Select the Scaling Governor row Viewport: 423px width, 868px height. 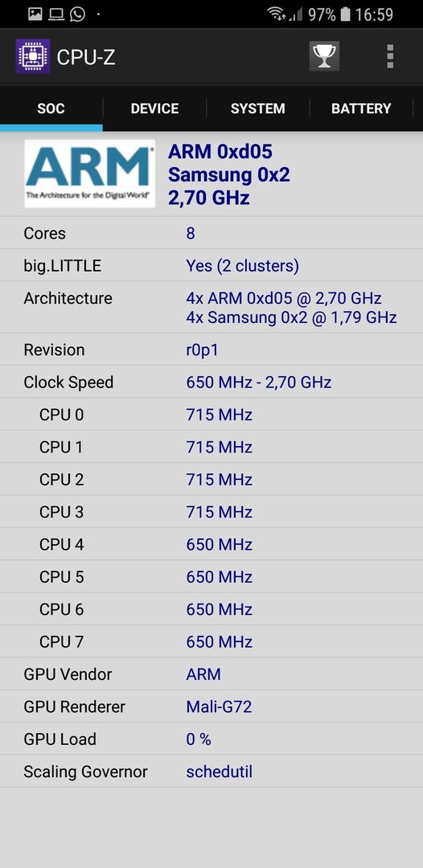pos(211,771)
